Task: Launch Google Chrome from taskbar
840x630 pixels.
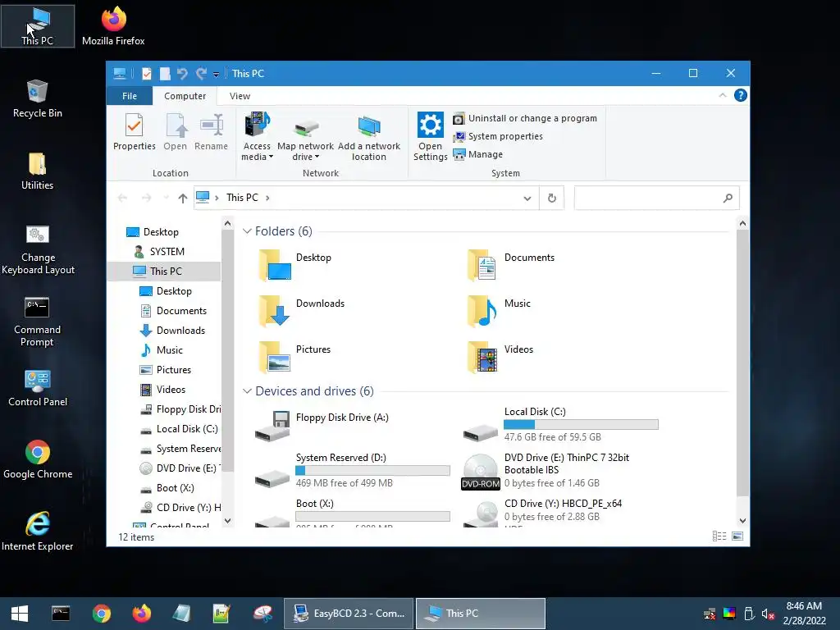Action: tap(101, 614)
